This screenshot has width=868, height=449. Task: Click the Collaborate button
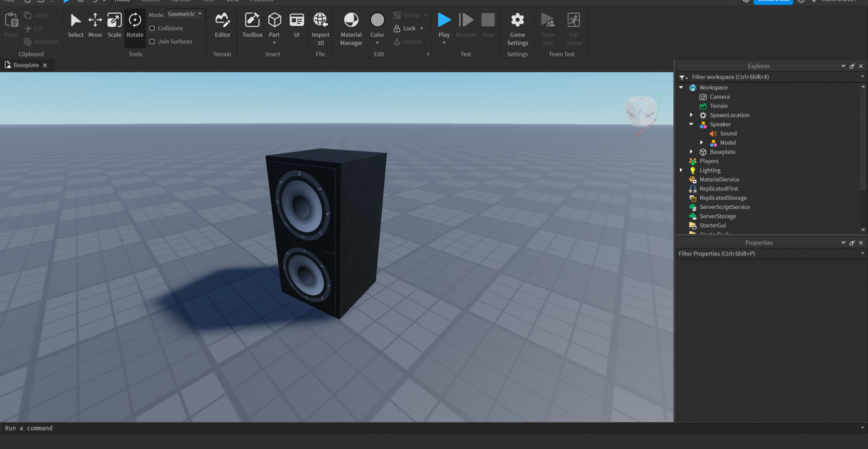point(773,1)
